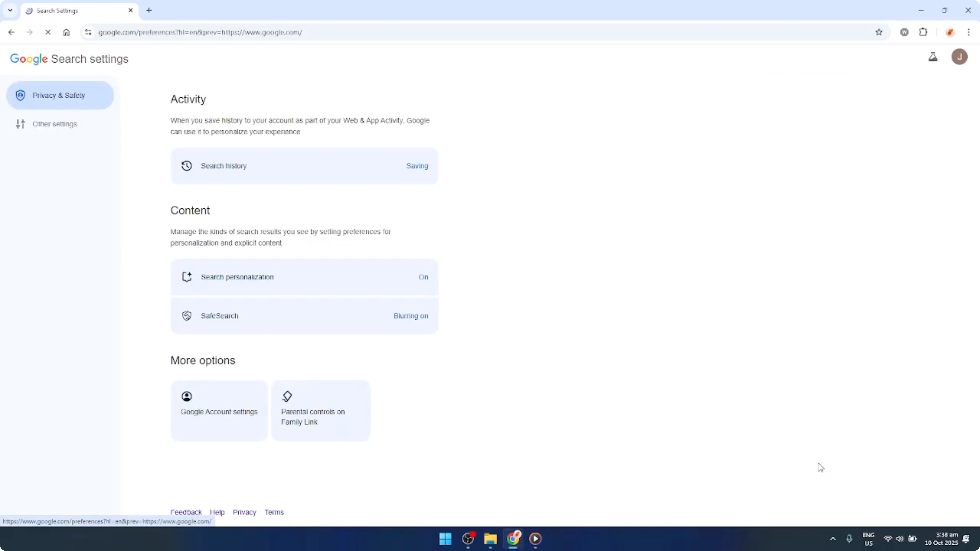Open the Terms footer link
Viewport: 980px width, 551px height.
[274, 512]
